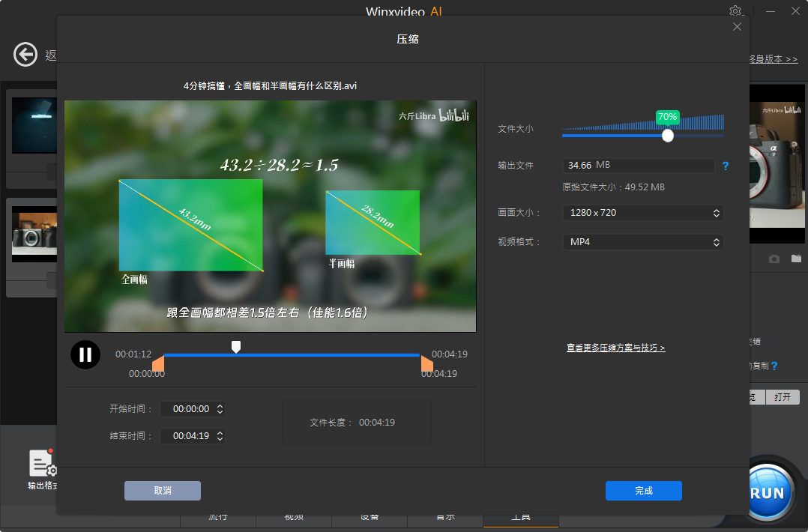Click the end time 00:04:19 stepper arrows
The height and width of the screenshot is (532, 808).
(220, 435)
